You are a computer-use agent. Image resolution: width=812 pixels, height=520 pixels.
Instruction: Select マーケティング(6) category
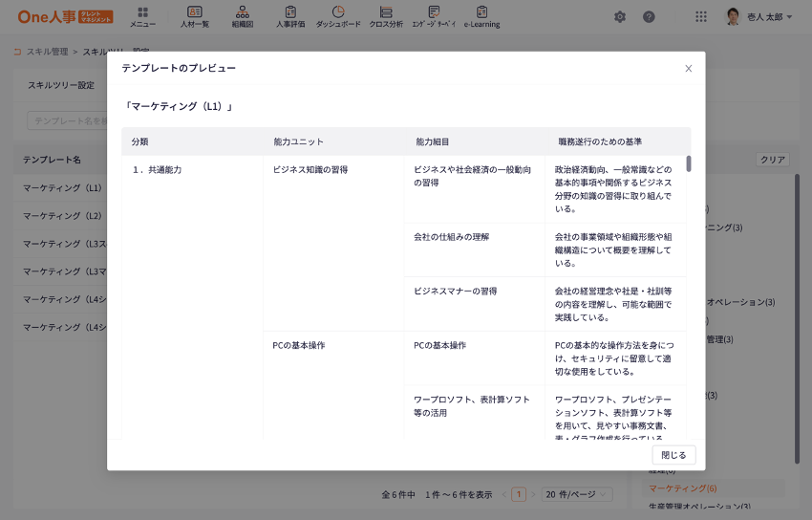point(682,488)
